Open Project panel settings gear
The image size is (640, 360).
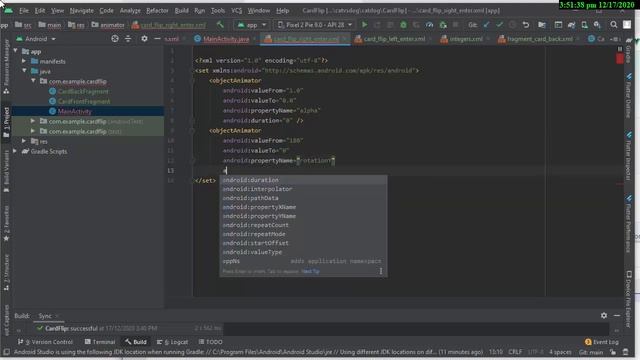pos(144,39)
